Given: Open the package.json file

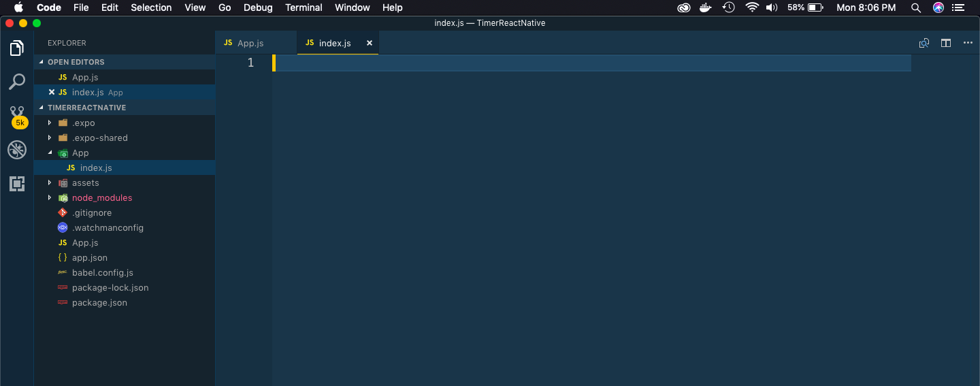Looking at the screenshot, I should click(x=125, y=303).
